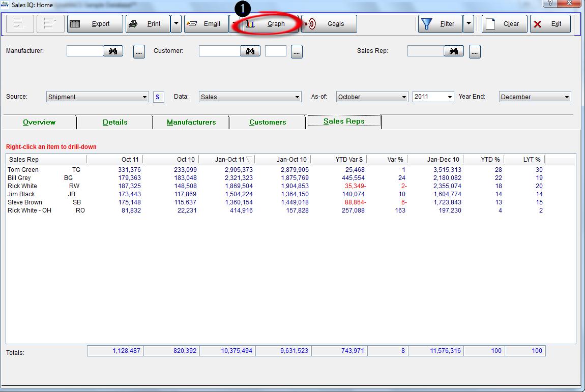This screenshot has height=392, width=585.
Task: Switch to the Overview tab
Action: pos(39,123)
